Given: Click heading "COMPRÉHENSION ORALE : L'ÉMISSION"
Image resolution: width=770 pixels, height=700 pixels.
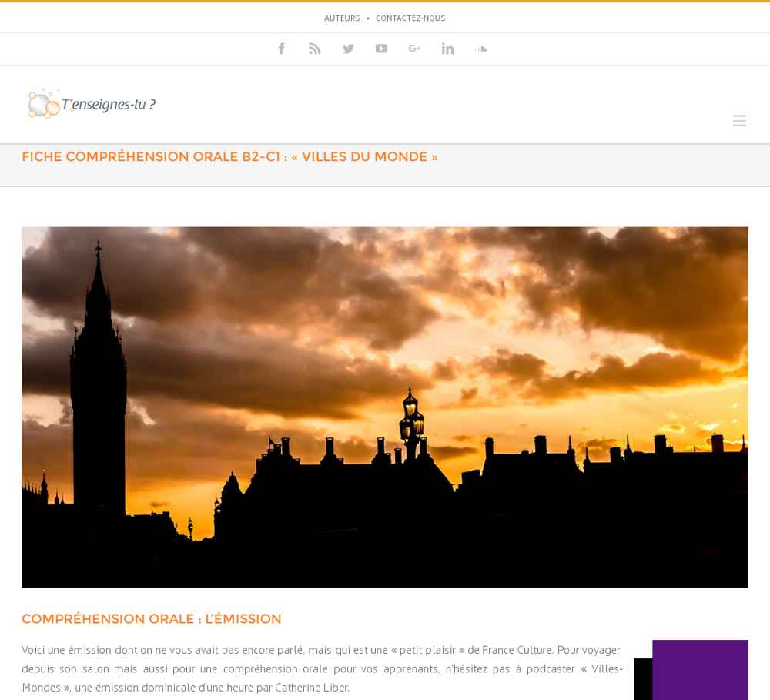Looking at the screenshot, I should [x=151, y=619].
